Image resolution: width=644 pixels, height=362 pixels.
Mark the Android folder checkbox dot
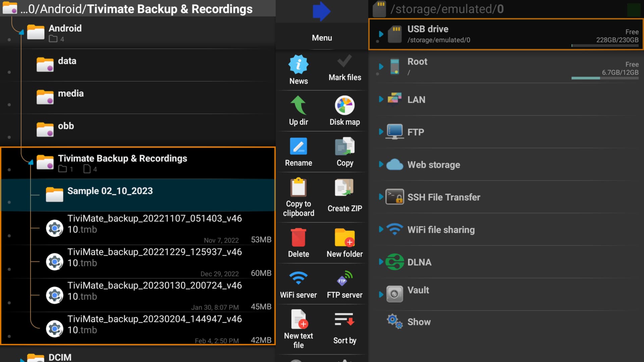tap(9, 40)
